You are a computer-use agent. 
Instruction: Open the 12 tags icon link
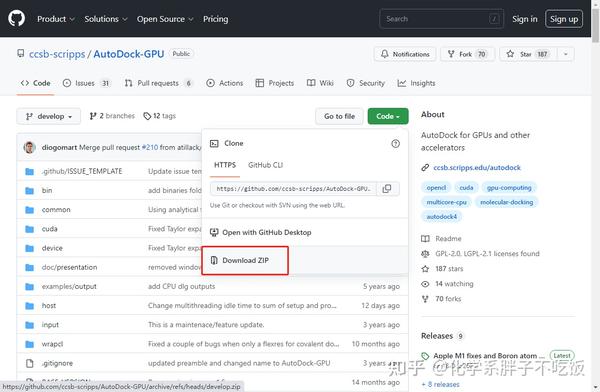(x=160, y=116)
